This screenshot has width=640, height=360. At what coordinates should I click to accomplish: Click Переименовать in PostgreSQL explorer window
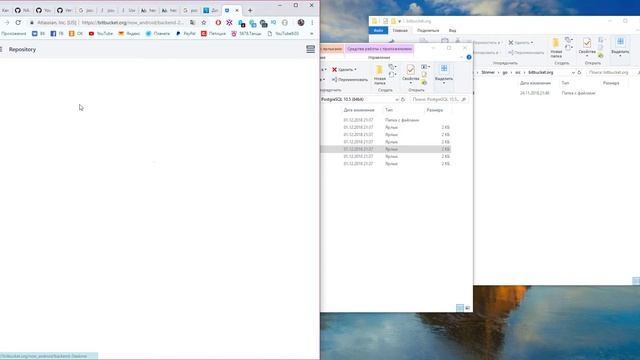[350, 80]
